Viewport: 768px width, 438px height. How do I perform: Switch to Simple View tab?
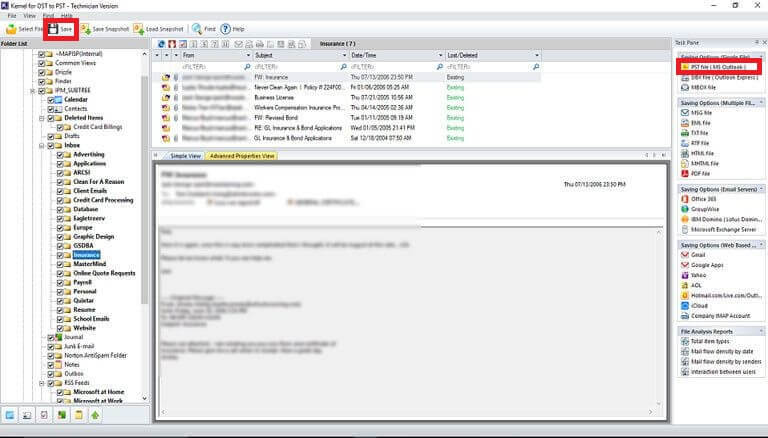click(x=185, y=156)
